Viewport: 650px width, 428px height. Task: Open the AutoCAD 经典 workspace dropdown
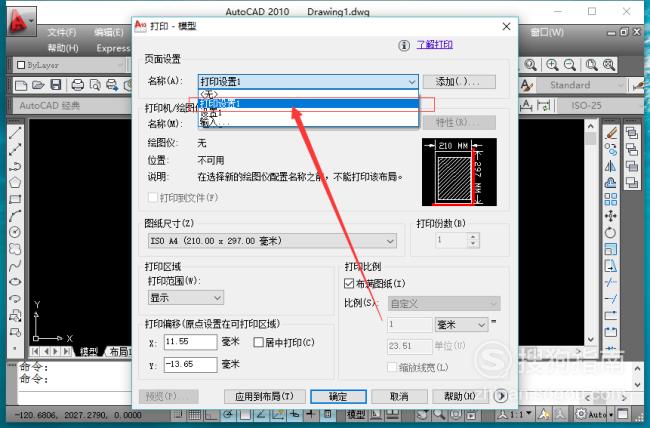73,105
